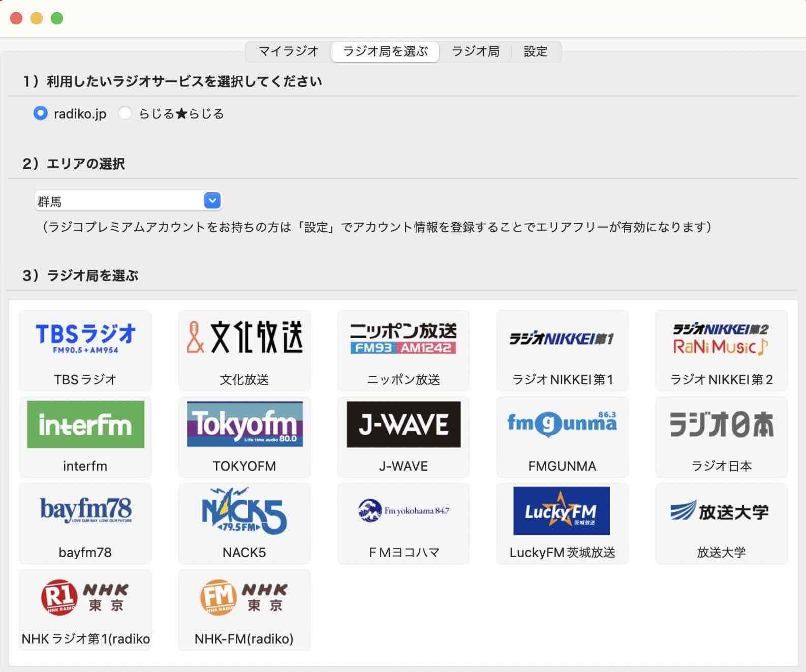Select the radiko.jp radio button
Viewport: 806px width, 672px height.
click(41, 113)
